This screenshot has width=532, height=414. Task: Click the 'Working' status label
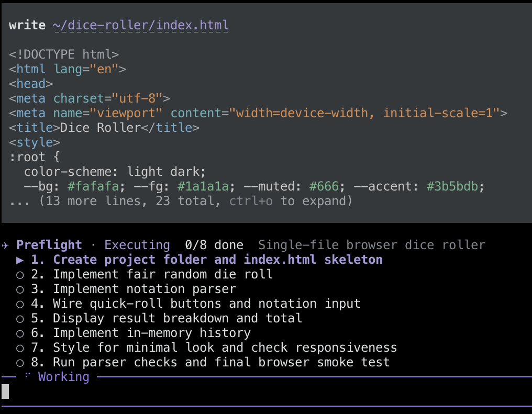tap(64, 377)
